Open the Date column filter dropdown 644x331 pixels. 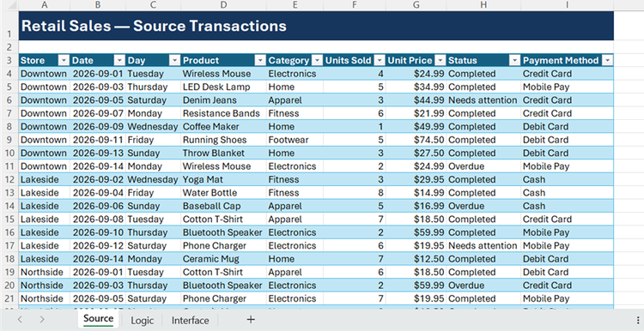119,61
